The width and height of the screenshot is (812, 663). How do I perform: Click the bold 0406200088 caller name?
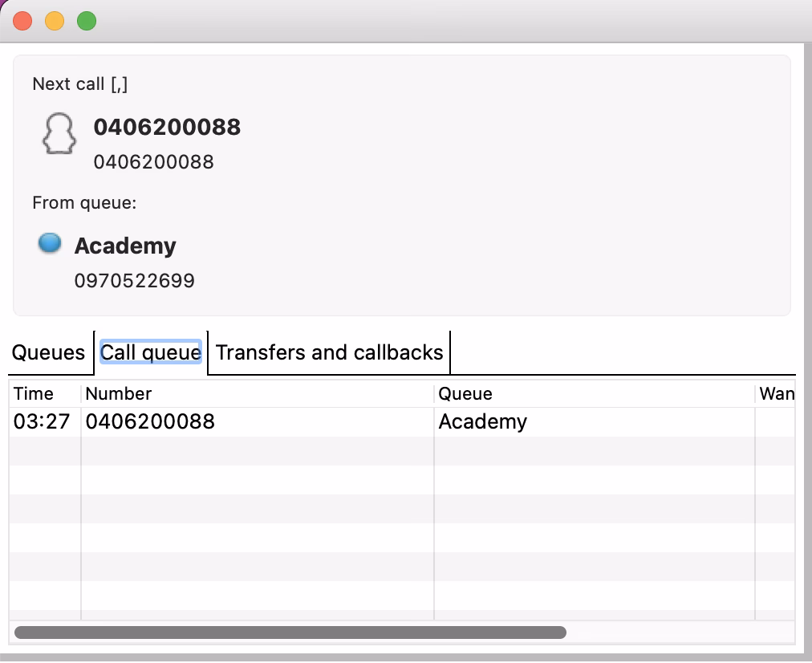(167, 127)
